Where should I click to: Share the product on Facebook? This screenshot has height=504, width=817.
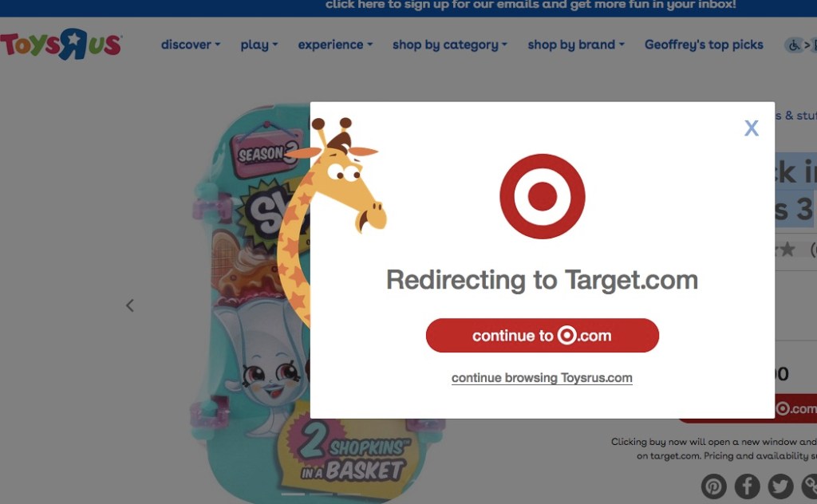[x=747, y=486]
